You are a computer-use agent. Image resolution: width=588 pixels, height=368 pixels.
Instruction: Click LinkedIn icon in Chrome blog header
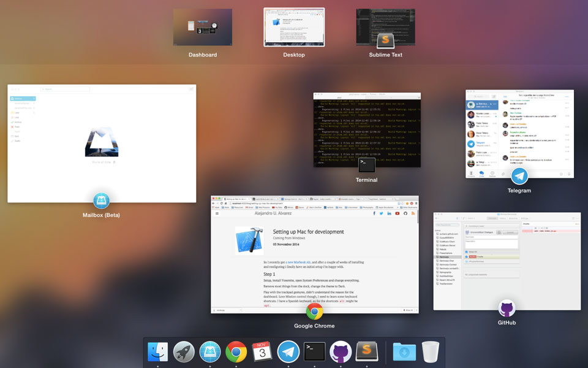click(390, 213)
